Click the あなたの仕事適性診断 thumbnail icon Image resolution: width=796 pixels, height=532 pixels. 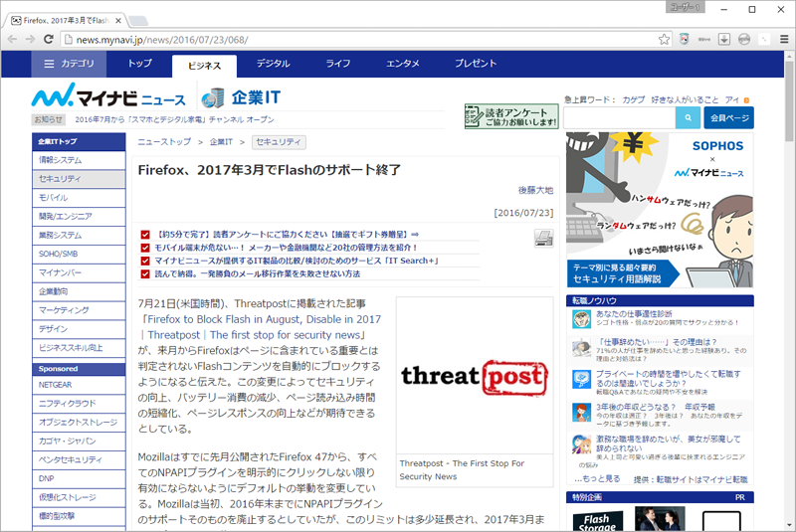pos(582,319)
